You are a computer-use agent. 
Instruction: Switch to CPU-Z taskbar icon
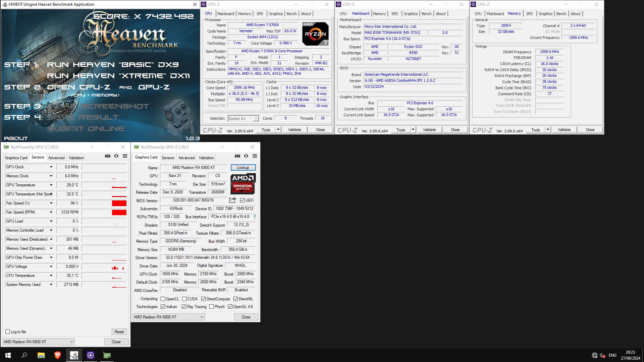(x=91, y=355)
